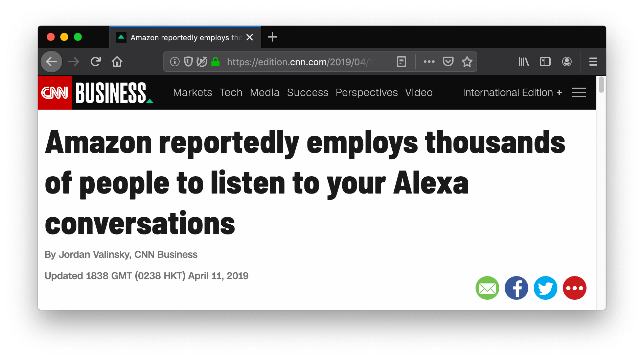Bookmark this page with the star
The height and width of the screenshot is (360, 644).
click(x=467, y=62)
